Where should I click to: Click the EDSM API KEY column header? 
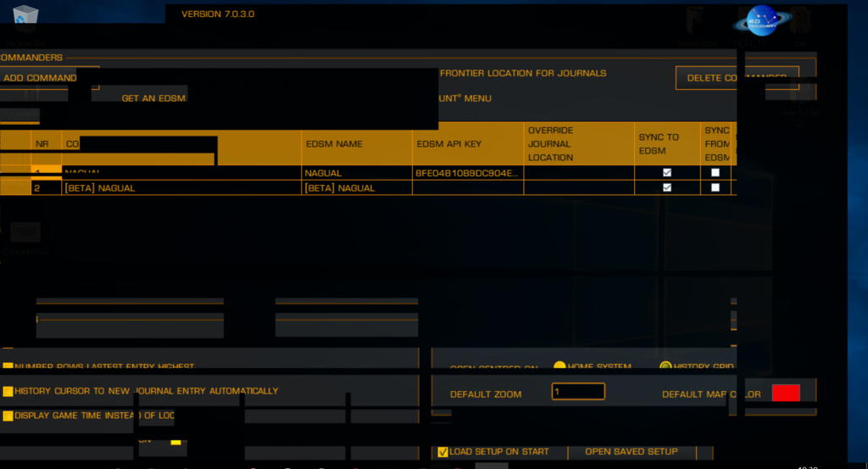468,144
